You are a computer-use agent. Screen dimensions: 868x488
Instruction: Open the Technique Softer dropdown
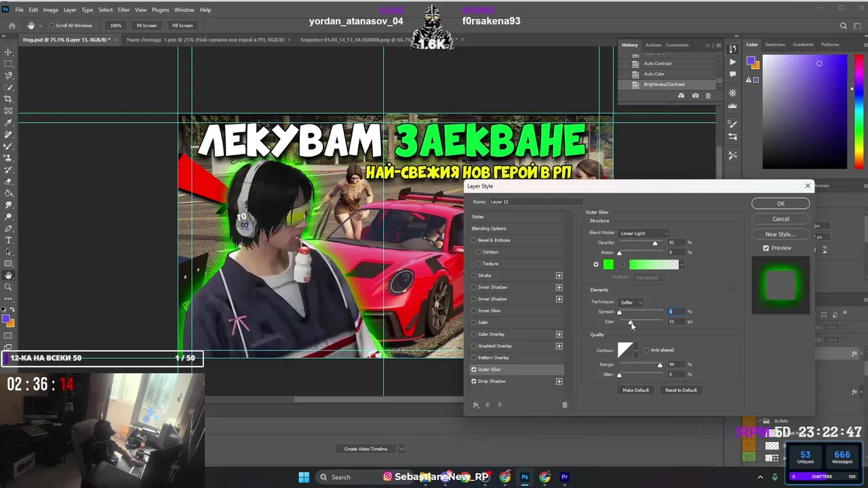coord(631,302)
